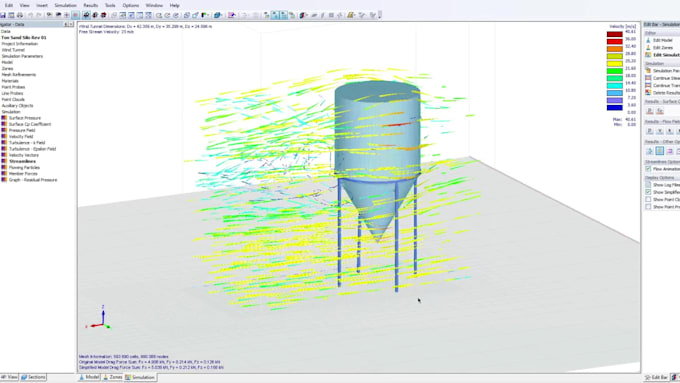Click the Surface Pressure result icon in navigator

tap(4, 118)
